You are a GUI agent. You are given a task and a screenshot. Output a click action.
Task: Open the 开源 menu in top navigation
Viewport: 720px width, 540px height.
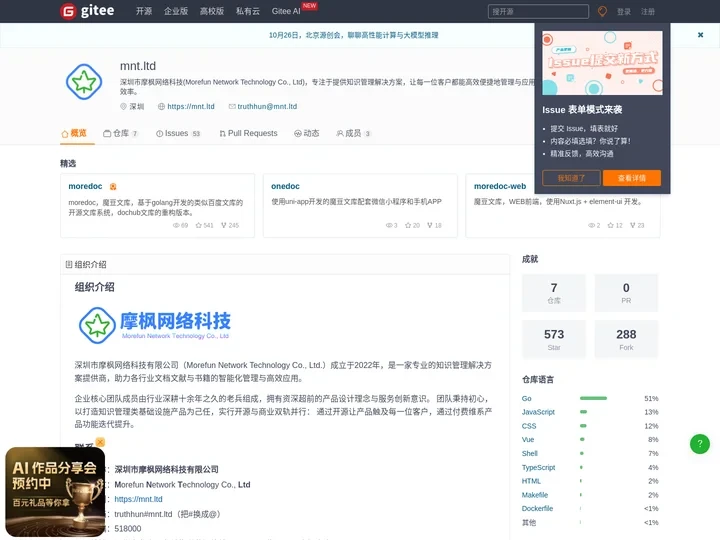144,11
